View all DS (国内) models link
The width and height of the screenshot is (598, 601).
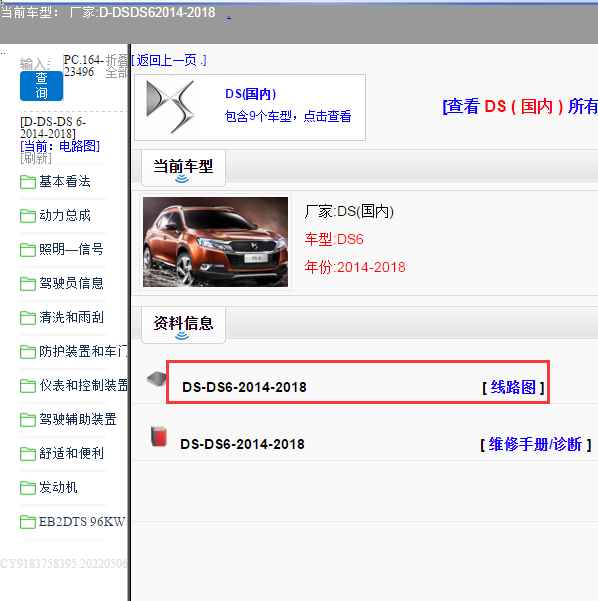520,106
